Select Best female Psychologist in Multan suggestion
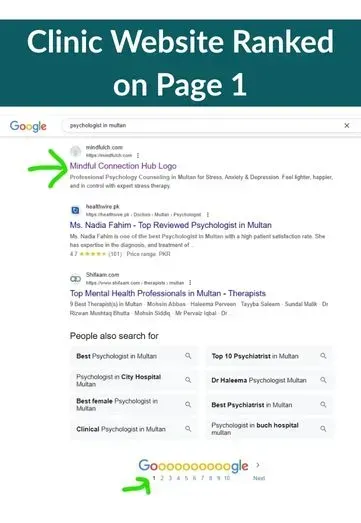The width and height of the screenshot is (361, 523). (x=134, y=405)
